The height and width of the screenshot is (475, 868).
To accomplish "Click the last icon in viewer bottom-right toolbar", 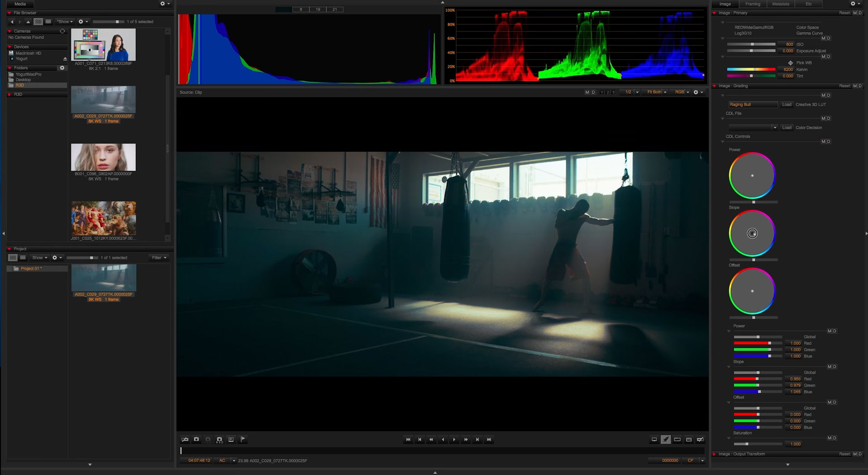I will (700, 439).
